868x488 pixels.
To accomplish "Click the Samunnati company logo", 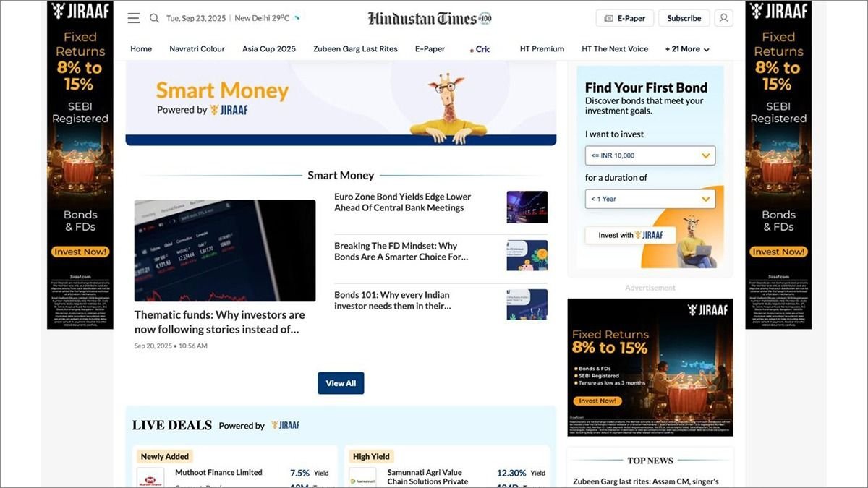I will click(x=362, y=479).
